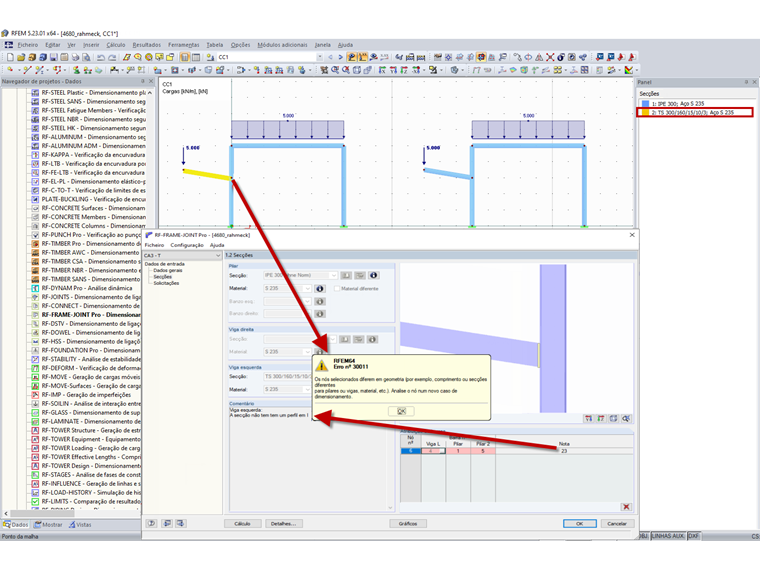Screen dimensions: 760x570
Task: Open Ajuda menu in RF-FRAME-JOINT dialog
Action: (x=217, y=245)
